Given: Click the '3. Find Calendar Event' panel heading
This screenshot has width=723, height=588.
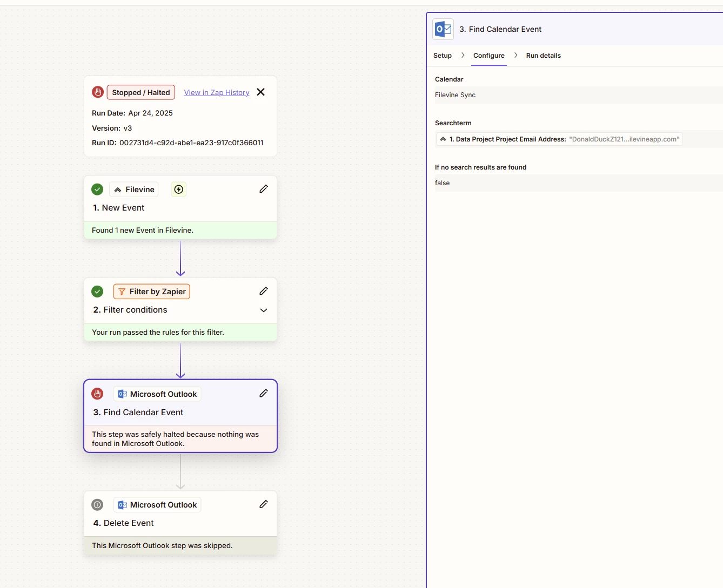Looking at the screenshot, I should point(500,29).
